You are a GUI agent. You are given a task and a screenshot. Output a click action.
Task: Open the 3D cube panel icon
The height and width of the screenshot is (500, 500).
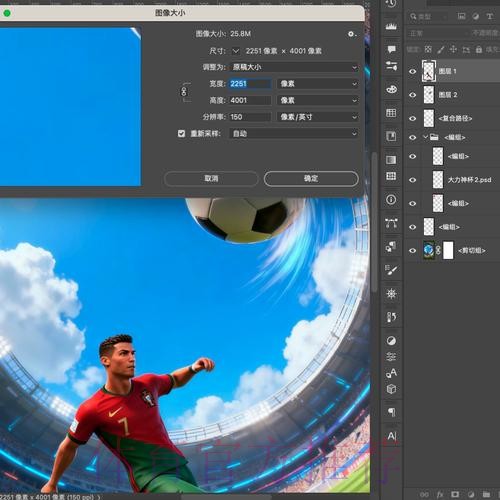click(391, 389)
